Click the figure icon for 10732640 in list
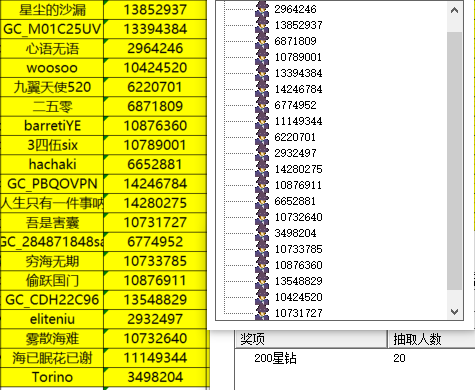This screenshot has width=475, height=390. (x=262, y=217)
